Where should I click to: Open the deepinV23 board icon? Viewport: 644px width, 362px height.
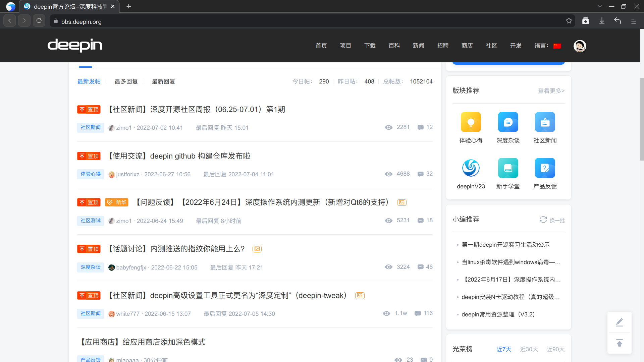[x=471, y=168]
